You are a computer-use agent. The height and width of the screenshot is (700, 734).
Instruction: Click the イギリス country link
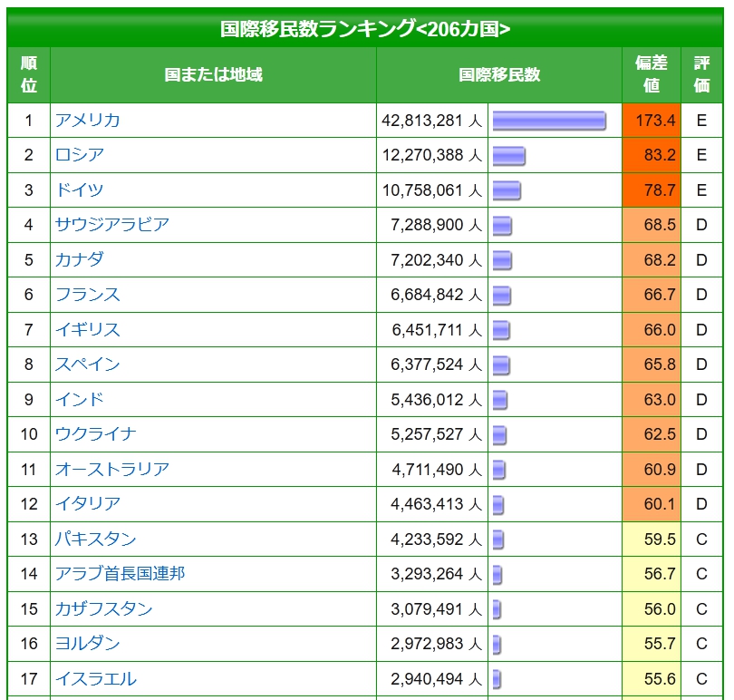coord(87,330)
